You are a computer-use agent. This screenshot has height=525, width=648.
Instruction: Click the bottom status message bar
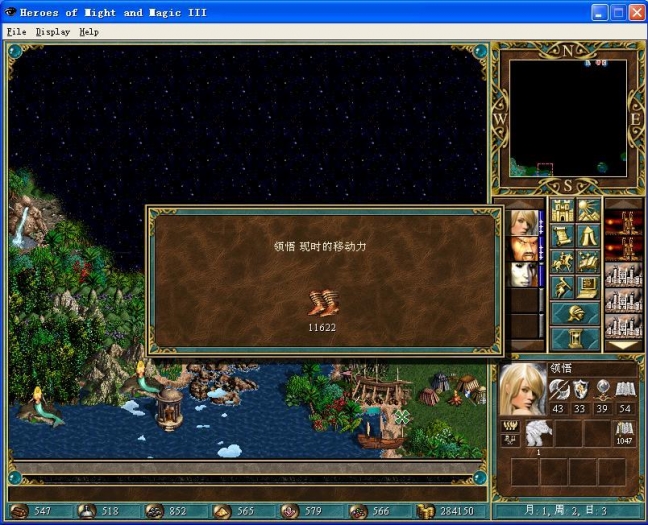point(247,494)
